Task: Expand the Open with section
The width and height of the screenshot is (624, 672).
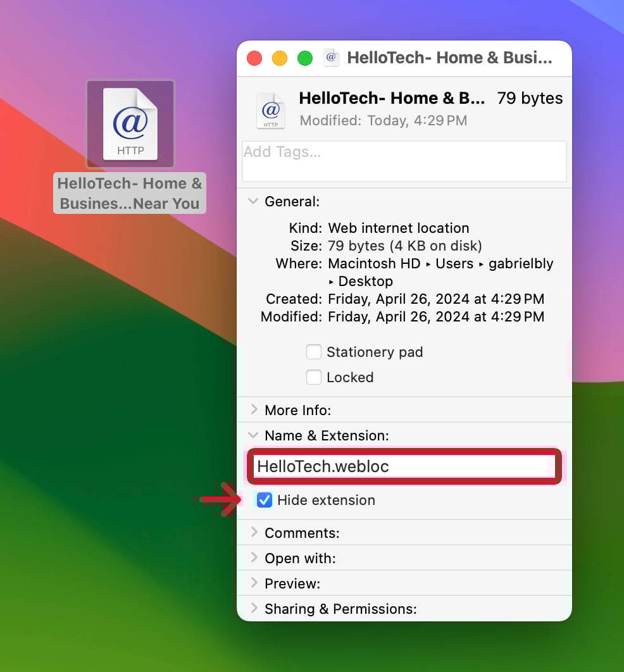Action: pos(254,558)
